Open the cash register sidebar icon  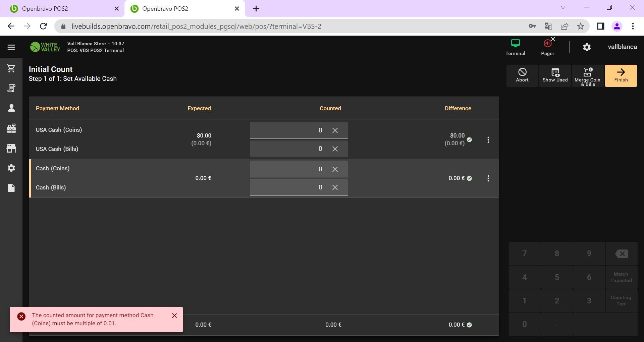(11, 128)
